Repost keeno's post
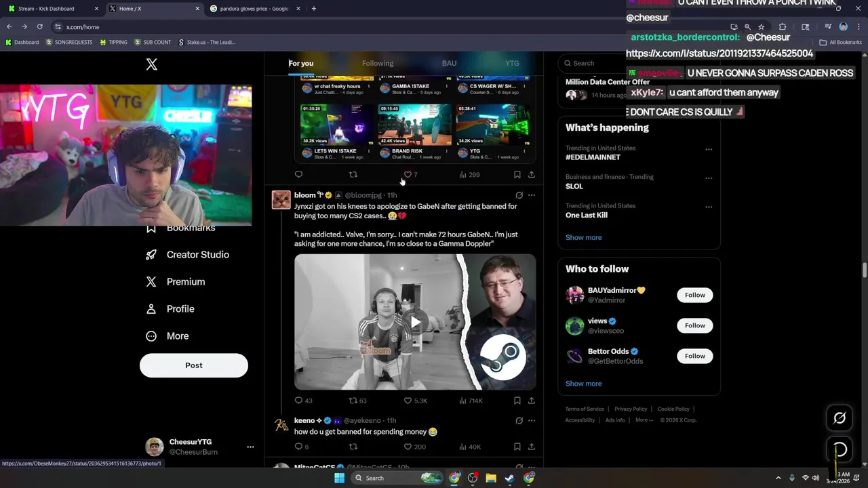The width and height of the screenshot is (868, 488). tap(353, 447)
